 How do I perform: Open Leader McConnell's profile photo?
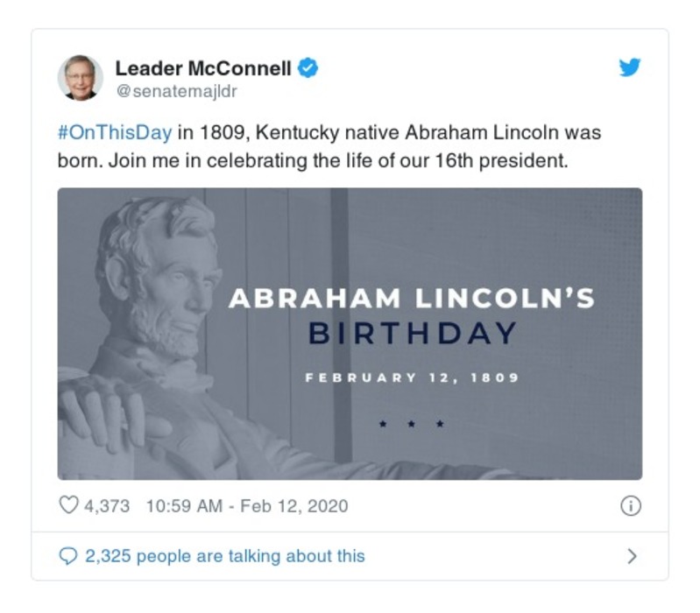(x=80, y=78)
